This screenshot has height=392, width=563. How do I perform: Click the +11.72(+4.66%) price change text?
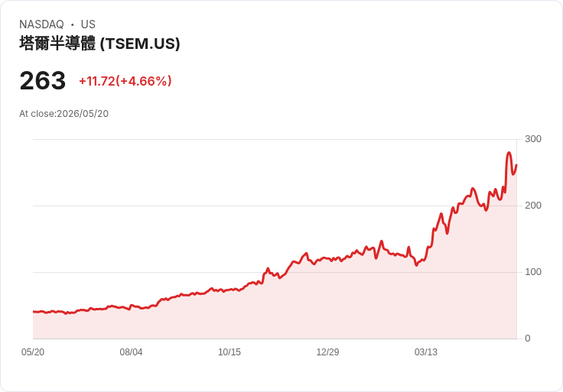pyautogui.click(x=125, y=81)
